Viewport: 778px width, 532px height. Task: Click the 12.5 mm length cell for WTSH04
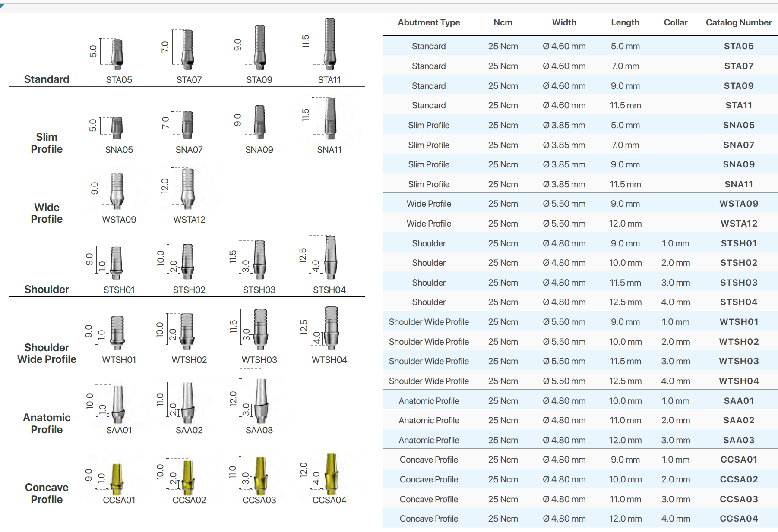[x=625, y=381]
